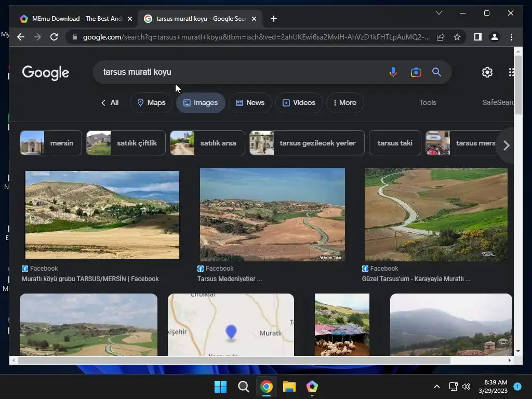This screenshot has width=532, height=399.
Task: Filter by the satılık çiftlik chip
Action: (x=126, y=143)
